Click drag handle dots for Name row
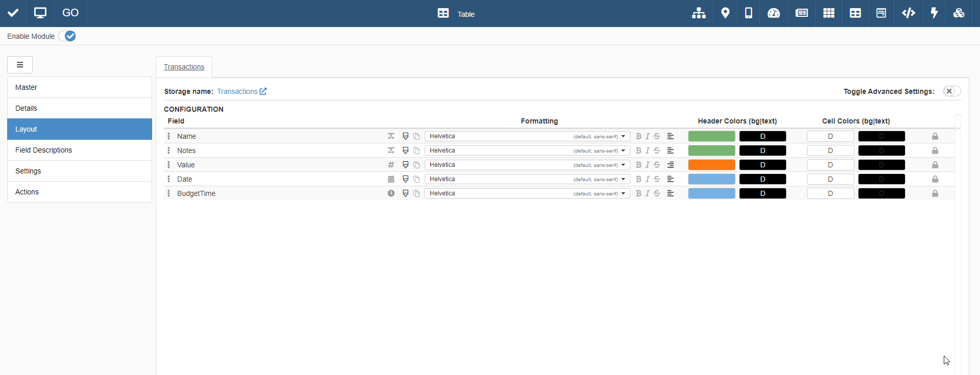 (x=168, y=136)
